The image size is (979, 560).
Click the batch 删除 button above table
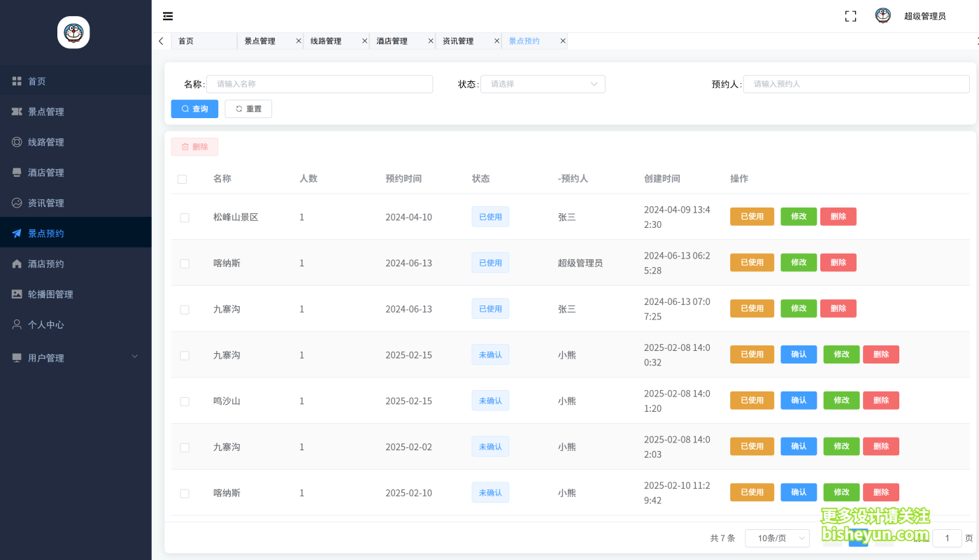[194, 147]
